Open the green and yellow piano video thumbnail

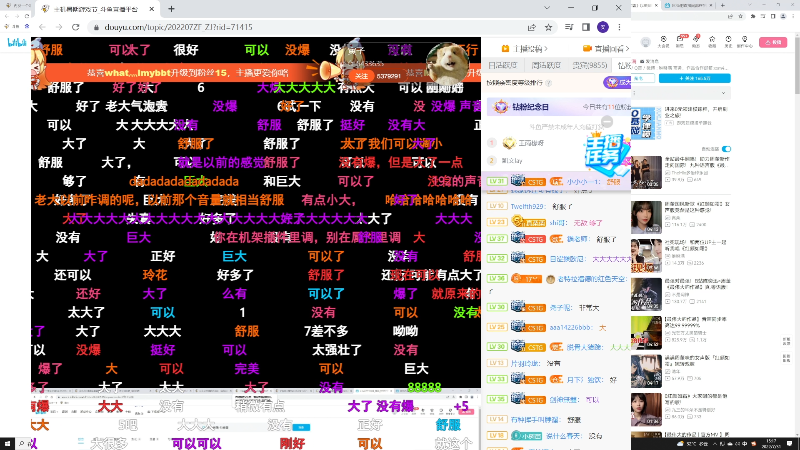pyautogui.click(x=646, y=333)
